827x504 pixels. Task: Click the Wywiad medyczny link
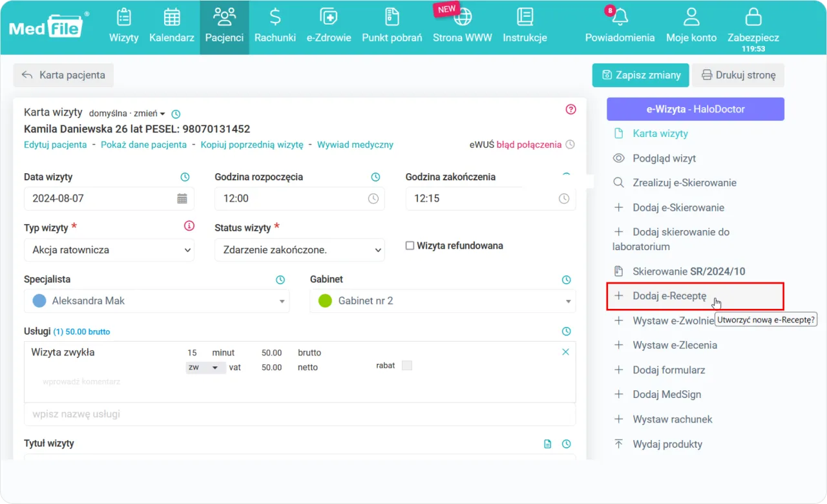coord(355,145)
